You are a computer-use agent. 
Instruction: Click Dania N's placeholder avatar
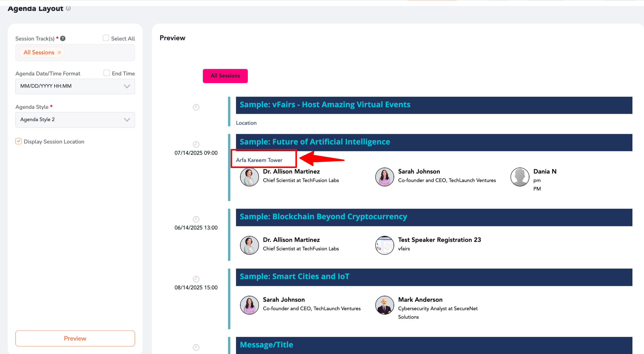coord(520,177)
